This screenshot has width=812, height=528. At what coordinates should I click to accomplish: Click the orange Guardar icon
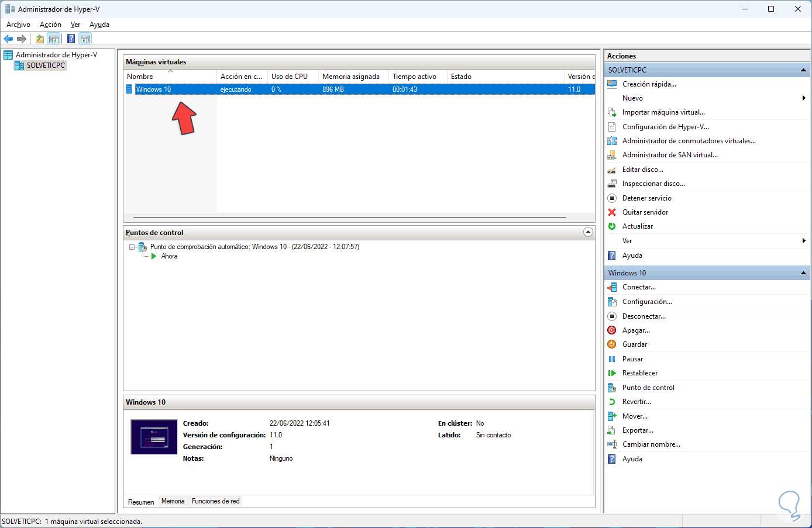tap(612, 344)
